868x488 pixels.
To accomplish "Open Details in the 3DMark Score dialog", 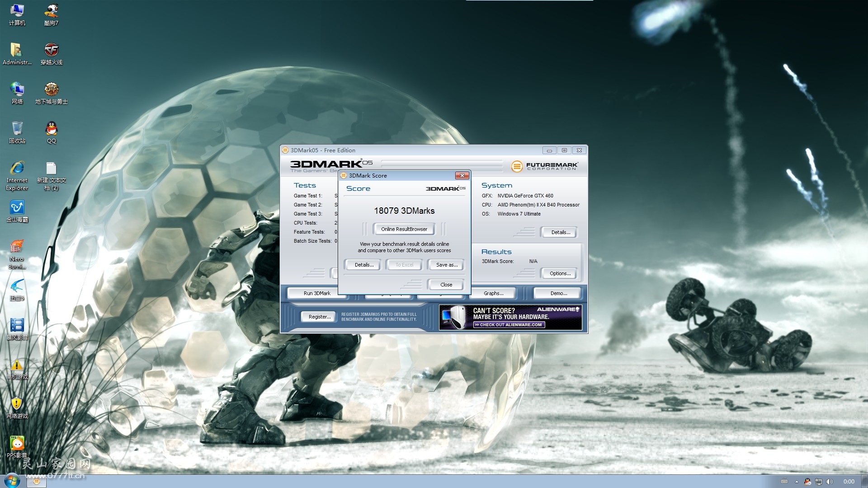I will click(x=364, y=265).
